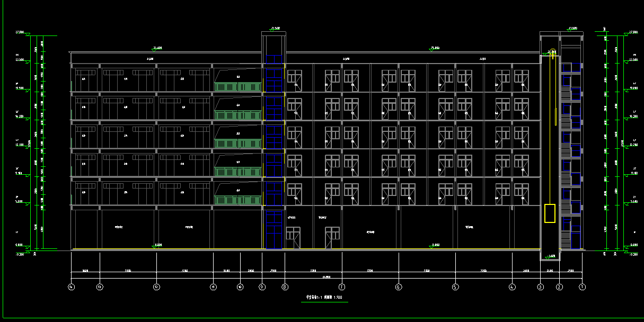Select the ground-floor green balcony railing
This screenshot has width=644, height=322.
(x=238, y=200)
